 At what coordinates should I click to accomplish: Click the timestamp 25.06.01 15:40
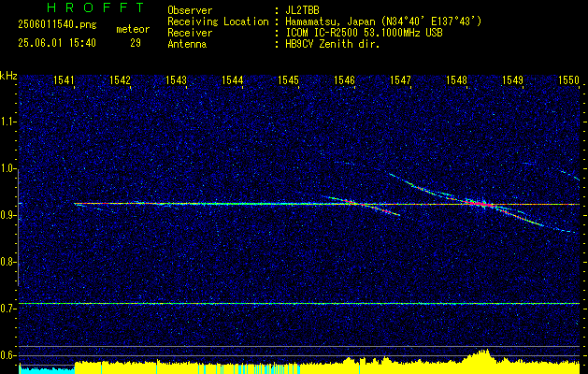[x=57, y=43]
